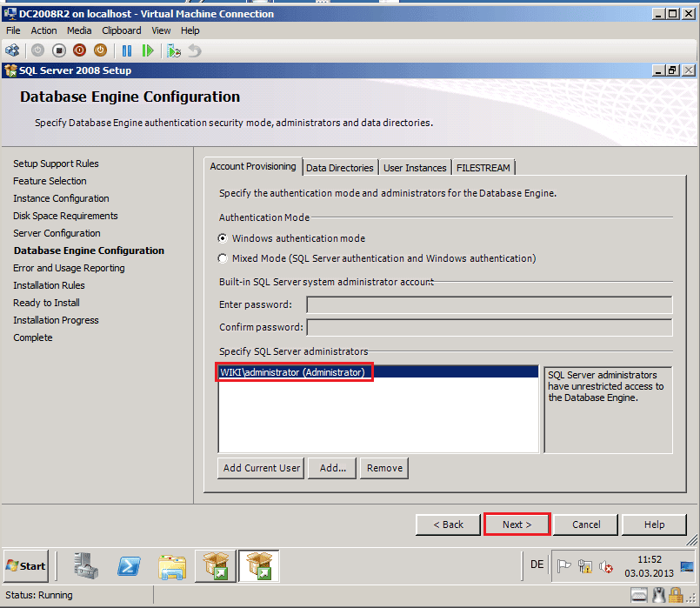The width and height of the screenshot is (700, 608).
Task: Click the Ctrl+Alt+Del toolbar icon
Action: [12, 50]
